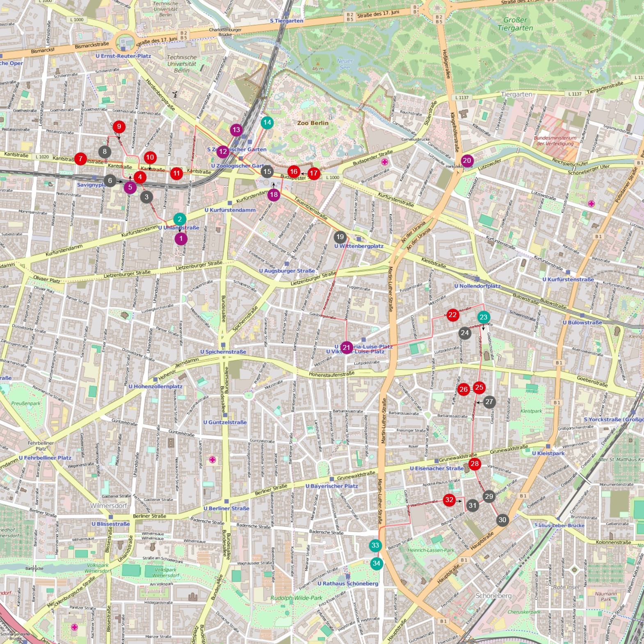Image resolution: width=644 pixels, height=644 pixels.
Task: Select red marker number 10
Action: (150, 158)
